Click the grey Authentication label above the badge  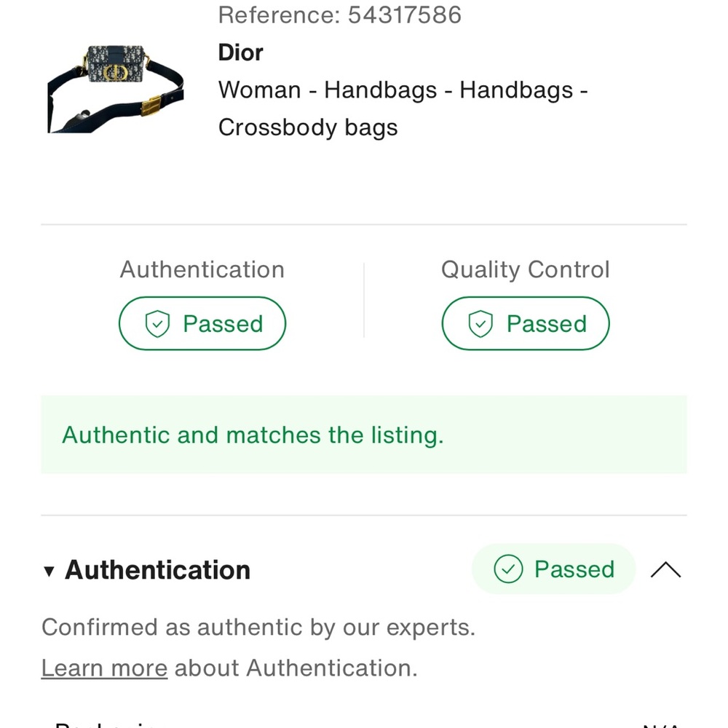tap(202, 269)
